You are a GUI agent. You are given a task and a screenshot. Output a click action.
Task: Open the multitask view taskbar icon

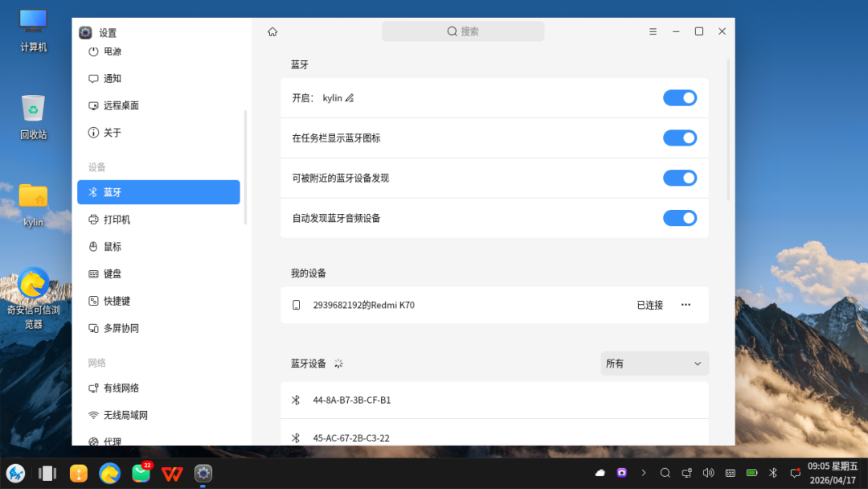[47, 474]
